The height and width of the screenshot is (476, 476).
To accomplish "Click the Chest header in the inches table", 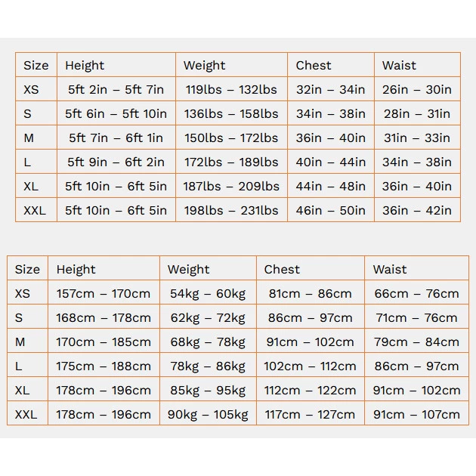I will pyautogui.click(x=314, y=65).
